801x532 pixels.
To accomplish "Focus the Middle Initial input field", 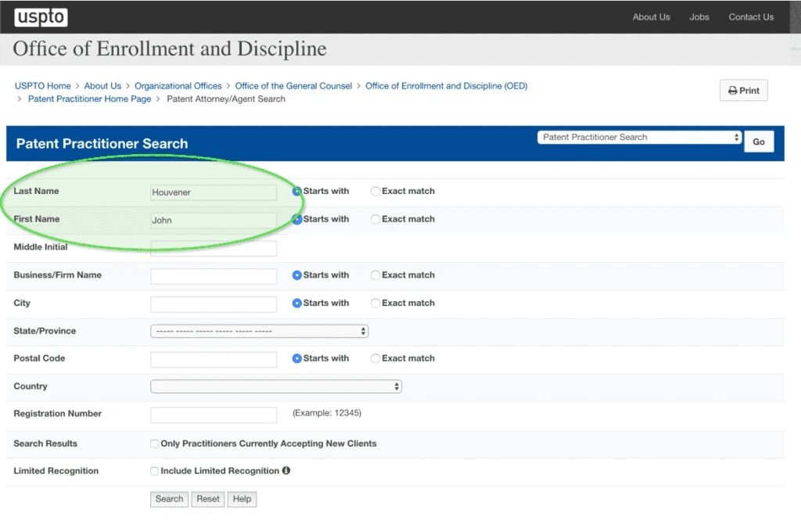I will point(214,248).
